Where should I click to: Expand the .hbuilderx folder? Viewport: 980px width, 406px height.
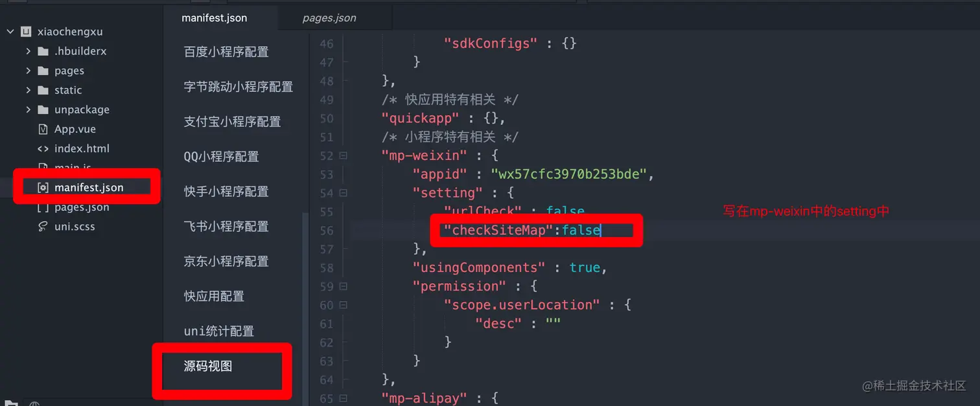[x=28, y=51]
